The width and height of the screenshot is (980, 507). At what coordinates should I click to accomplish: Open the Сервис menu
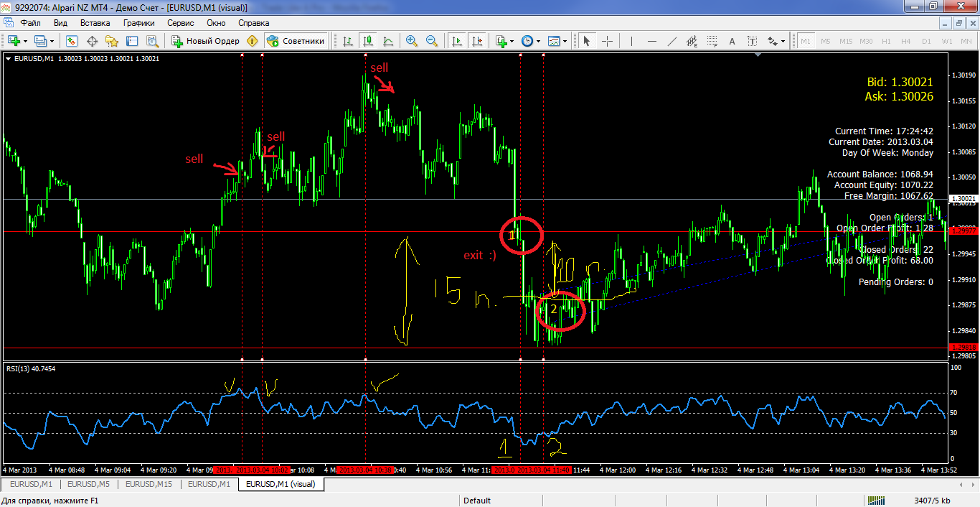point(181,22)
